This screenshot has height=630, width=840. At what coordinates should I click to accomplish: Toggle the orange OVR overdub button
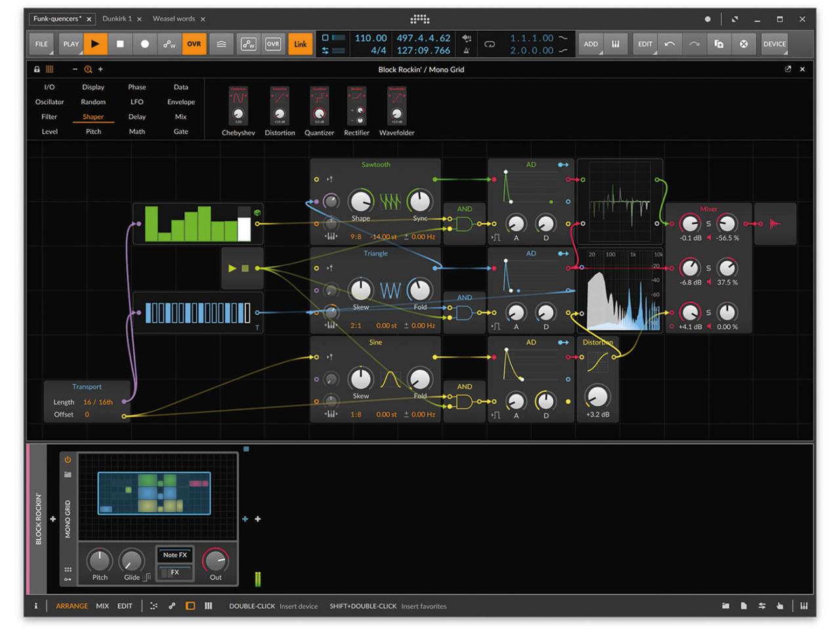coord(194,44)
